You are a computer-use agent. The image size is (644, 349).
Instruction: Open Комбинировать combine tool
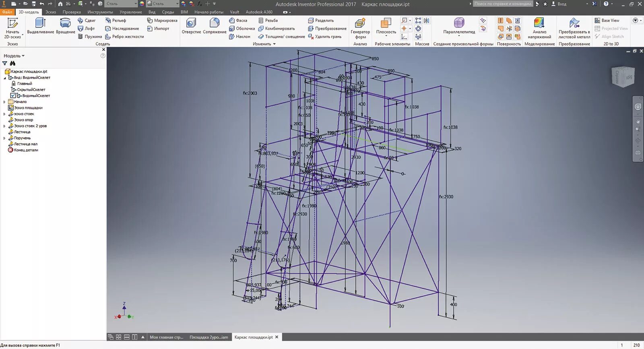click(x=277, y=28)
